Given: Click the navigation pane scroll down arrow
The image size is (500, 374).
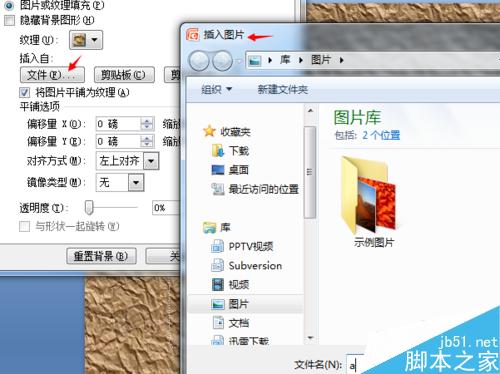Looking at the screenshot, I should click(310, 338).
